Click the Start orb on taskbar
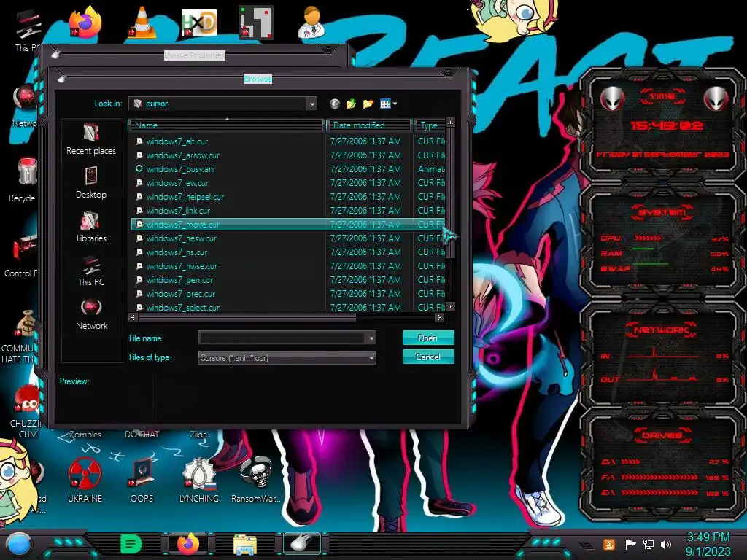747x560 pixels. pos(19,544)
